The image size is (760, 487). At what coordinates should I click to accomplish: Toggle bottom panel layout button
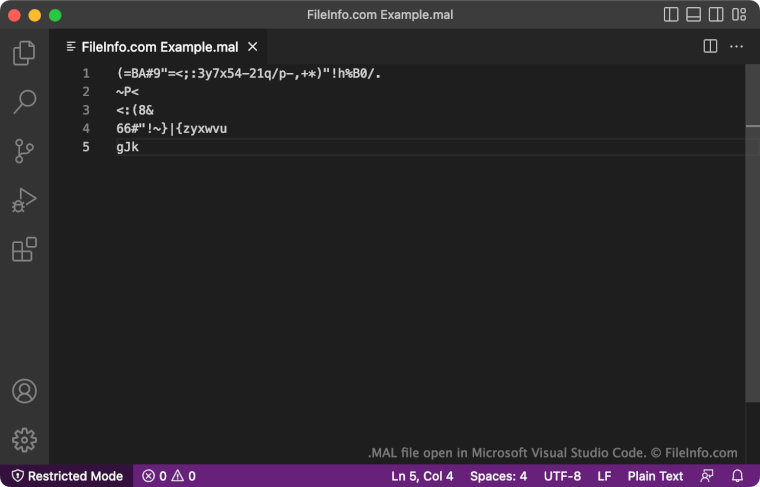pos(694,15)
